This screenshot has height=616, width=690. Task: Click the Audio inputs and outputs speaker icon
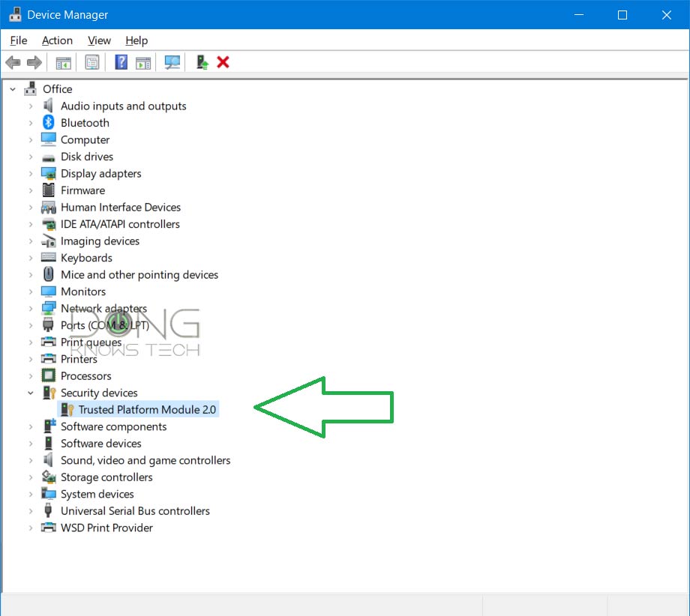(49, 106)
